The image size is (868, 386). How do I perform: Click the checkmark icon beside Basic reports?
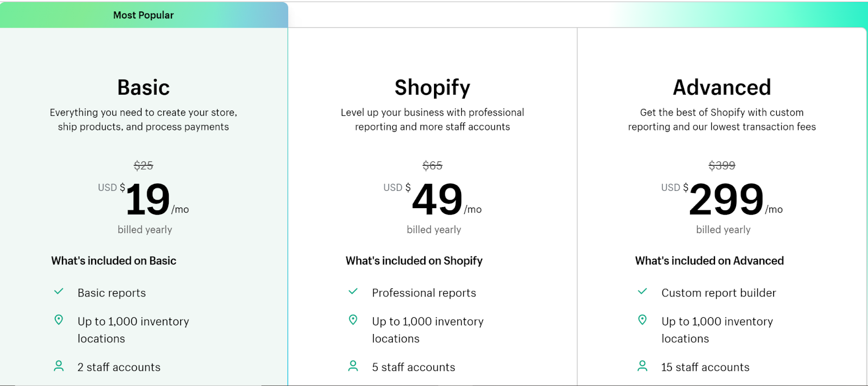pyautogui.click(x=59, y=292)
